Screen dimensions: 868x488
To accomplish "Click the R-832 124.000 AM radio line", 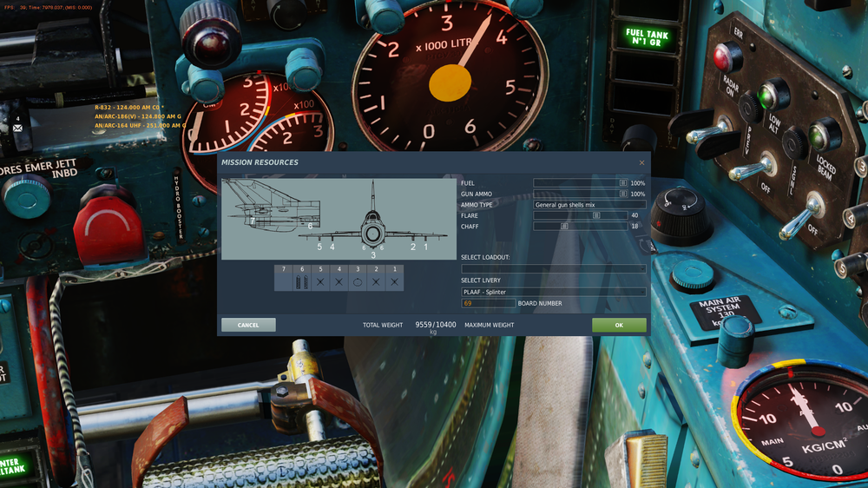I will (x=129, y=108).
